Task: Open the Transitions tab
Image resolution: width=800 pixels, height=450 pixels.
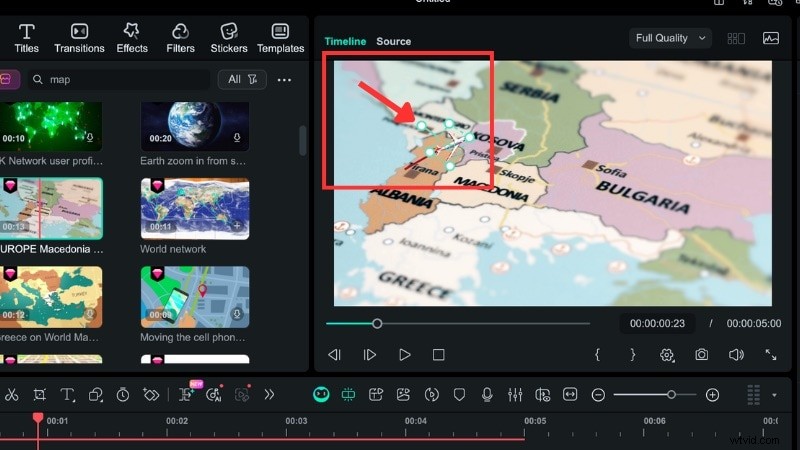Action: (x=79, y=38)
